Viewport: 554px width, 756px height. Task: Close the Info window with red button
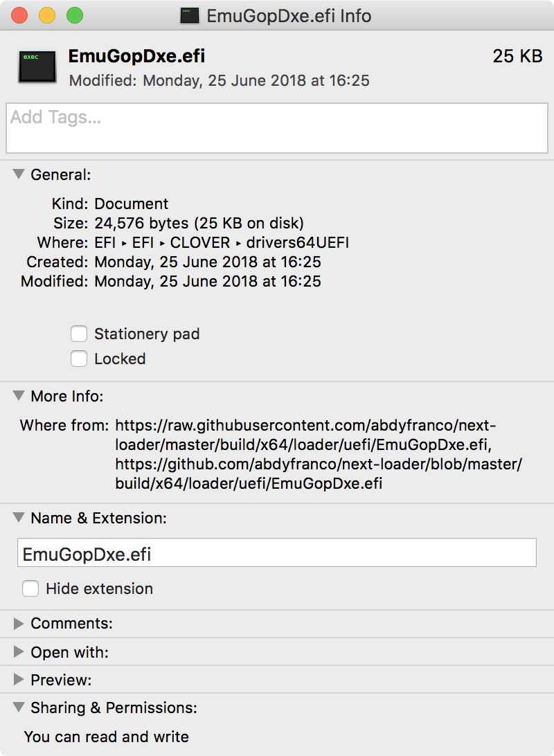pyautogui.click(x=19, y=15)
